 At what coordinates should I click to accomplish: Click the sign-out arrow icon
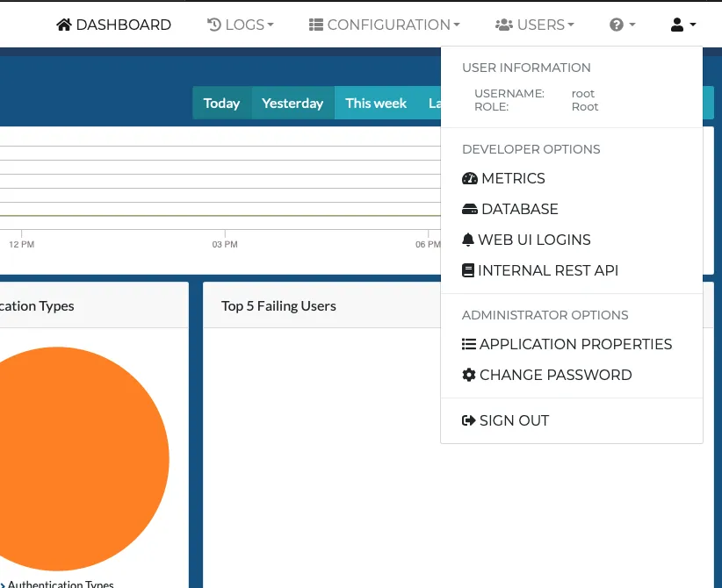pyautogui.click(x=469, y=420)
